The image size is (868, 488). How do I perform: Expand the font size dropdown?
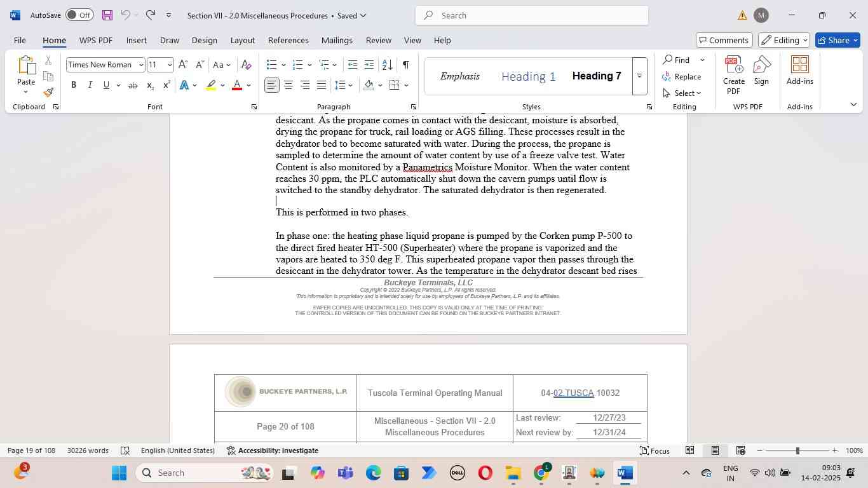[x=170, y=65]
